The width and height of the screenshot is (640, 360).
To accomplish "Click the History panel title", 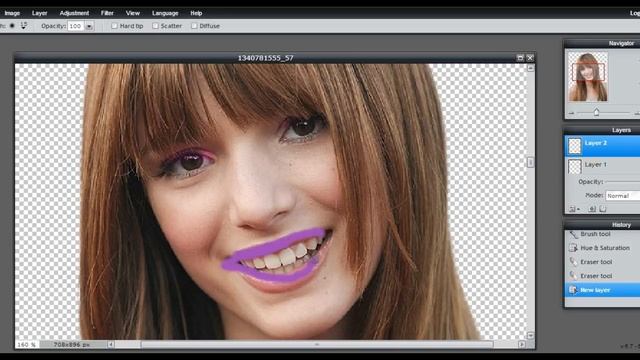I will [x=621, y=225].
